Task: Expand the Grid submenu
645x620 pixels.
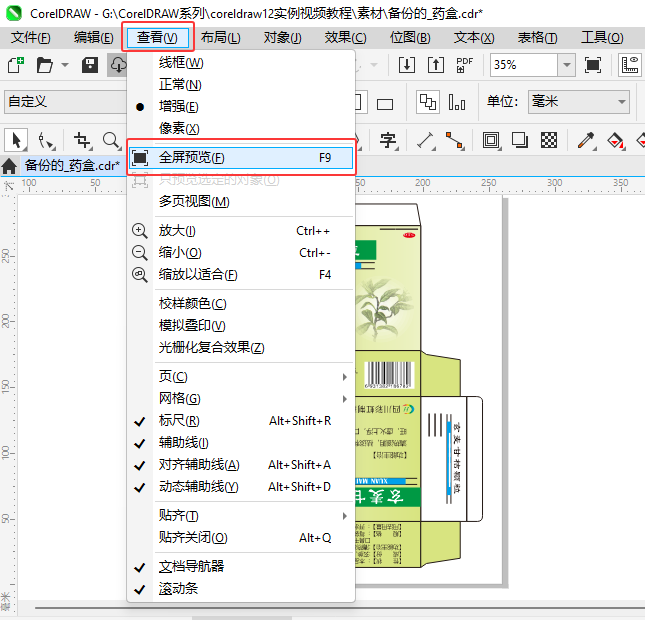Action: coord(241,399)
